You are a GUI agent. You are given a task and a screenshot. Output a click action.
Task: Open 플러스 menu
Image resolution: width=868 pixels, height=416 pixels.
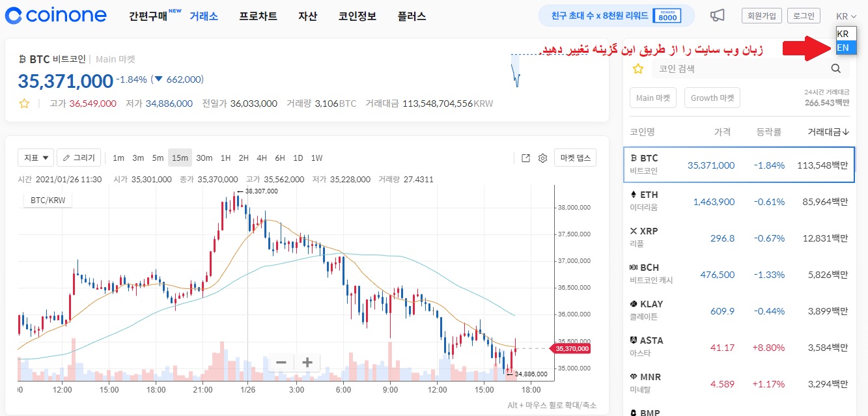click(412, 16)
